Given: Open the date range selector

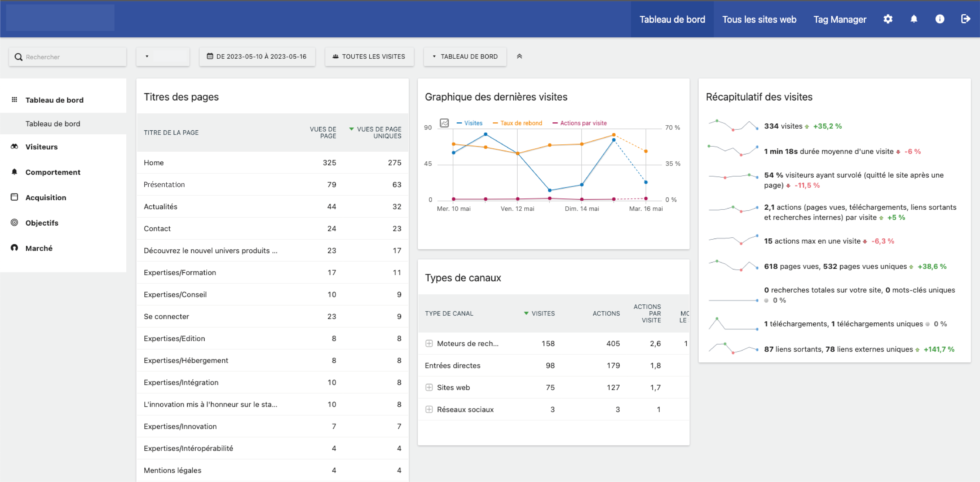Looking at the screenshot, I should pos(257,57).
